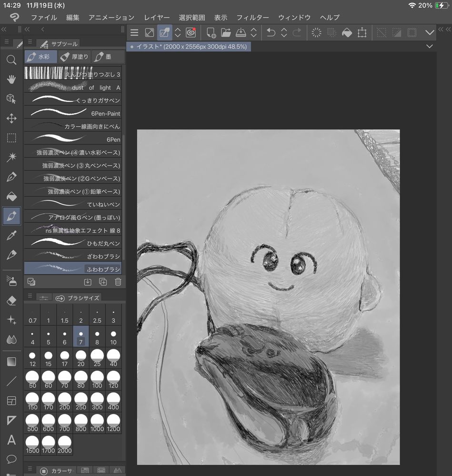Collapse left palette dock double chevron

pos(4,29)
